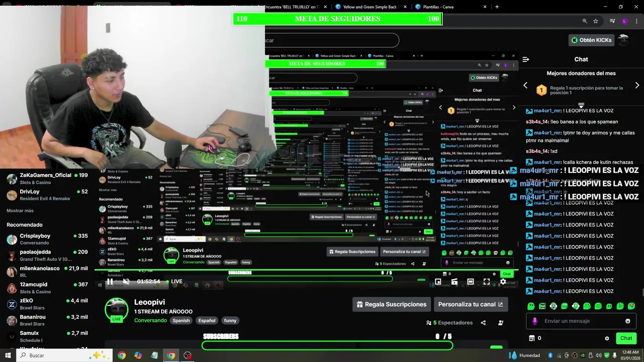This screenshot has width=644, height=362.
Task: Click the Regala Suscripciones button
Action: pyautogui.click(x=391, y=304)
